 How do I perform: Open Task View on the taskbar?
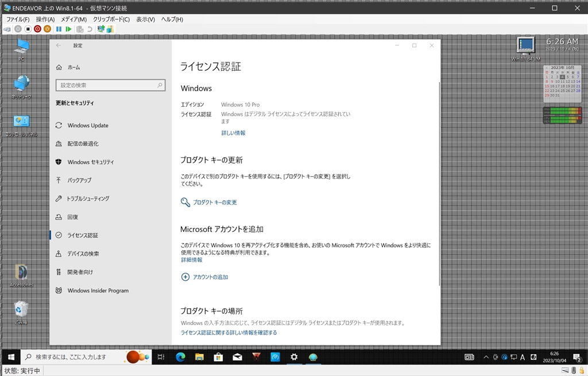tap(161, 357)
